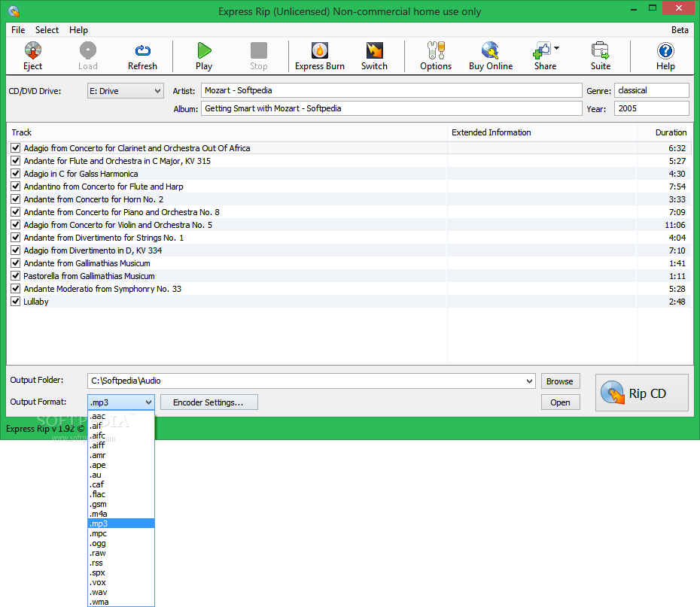Choose the .ape format entry
This screenshot has width=700, height=607.
click(x=121, y=465)
